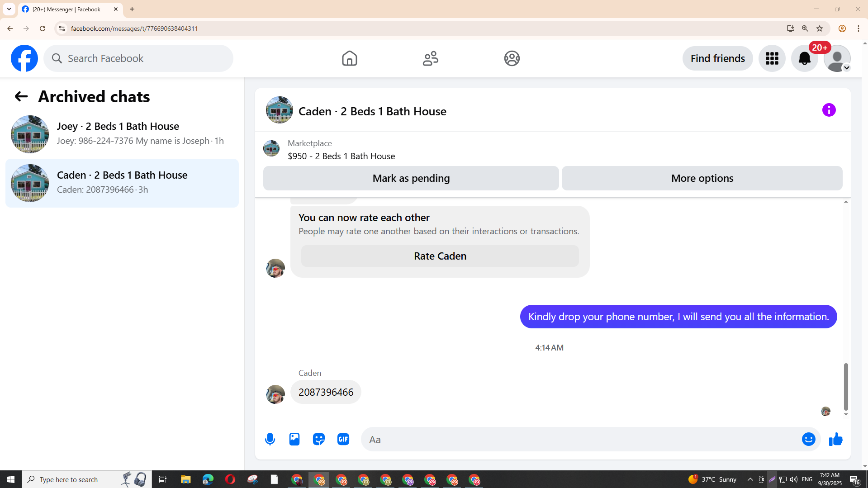This screenshot has width=868, height=488.
Task: Expand the account profile menu
Action: (x=837, y=58)
